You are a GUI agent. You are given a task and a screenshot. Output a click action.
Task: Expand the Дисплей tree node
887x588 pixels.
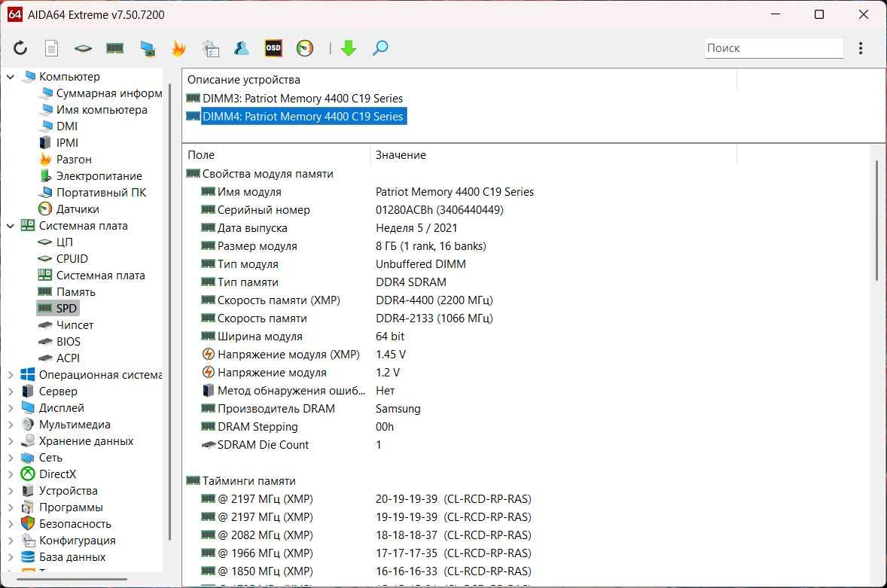pos(11,407)
